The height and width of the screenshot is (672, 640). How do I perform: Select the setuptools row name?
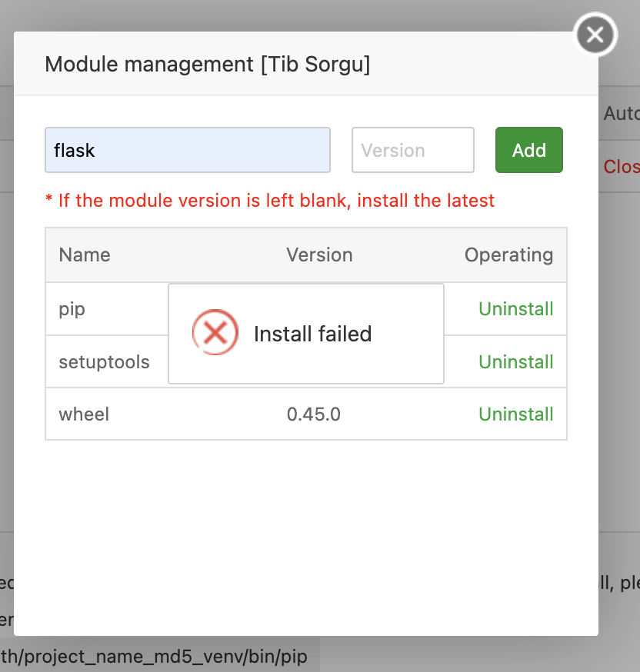[x=104, y=362]
